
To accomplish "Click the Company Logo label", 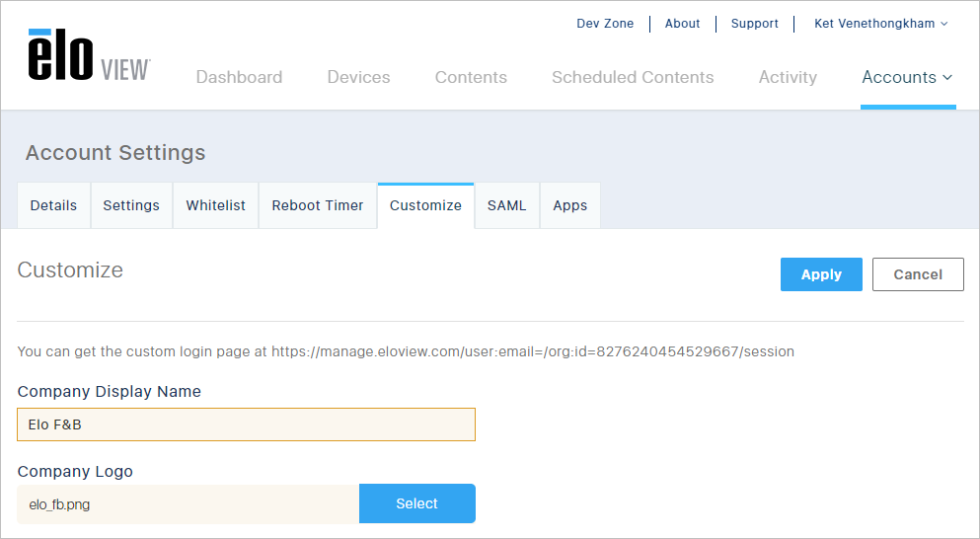I will click(x=75, y=472).
